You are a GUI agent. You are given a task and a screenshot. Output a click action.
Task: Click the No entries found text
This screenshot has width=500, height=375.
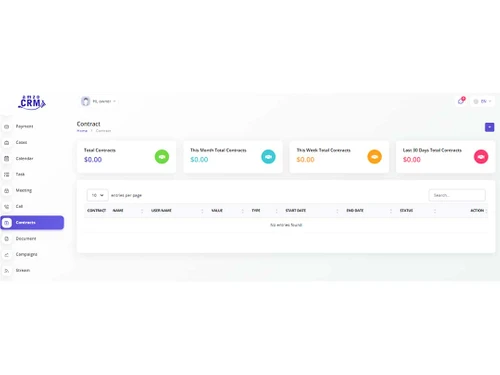286,225
